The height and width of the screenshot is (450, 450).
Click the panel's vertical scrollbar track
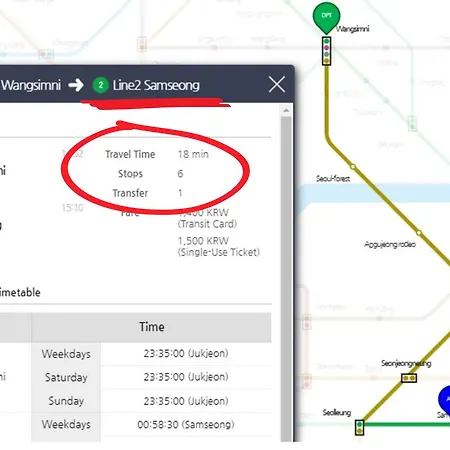point(286,278)
